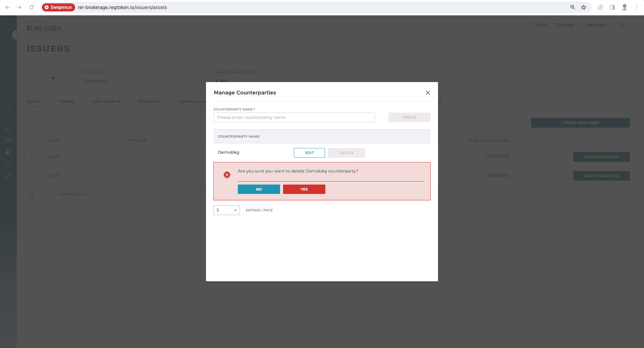This screenshot has height=348, width=644.
Task: Cancel deletion with the NO button
Action: (259, 189)
